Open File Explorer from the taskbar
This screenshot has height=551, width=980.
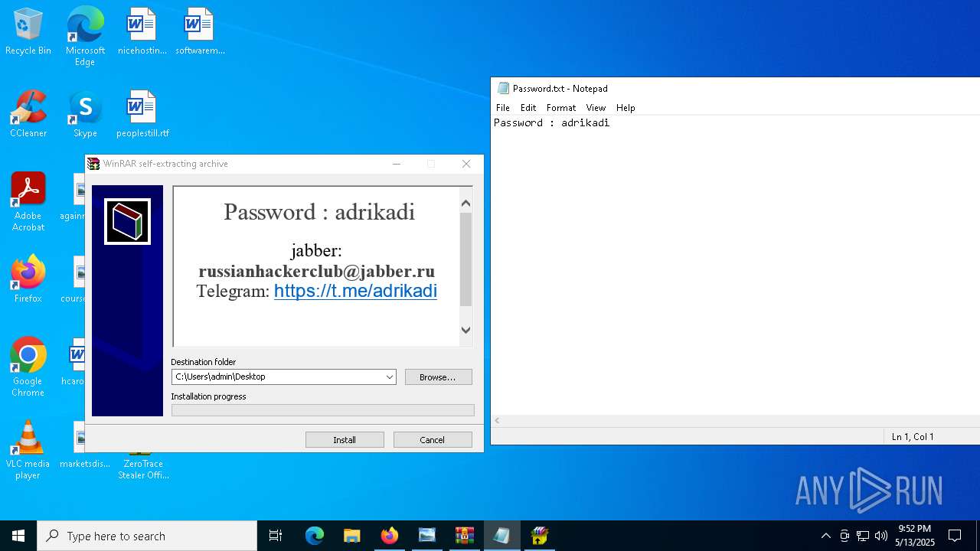click(x=352, y=536)
